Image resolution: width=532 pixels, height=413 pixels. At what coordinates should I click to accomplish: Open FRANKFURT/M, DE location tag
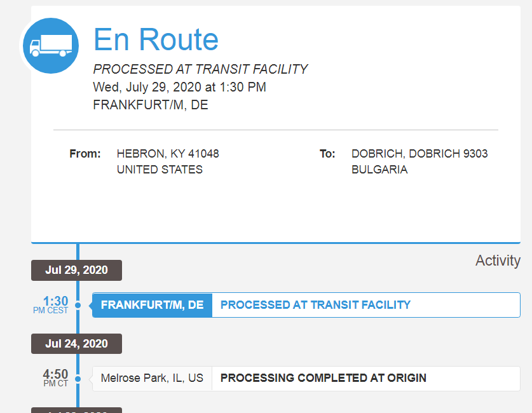point(153,305)
